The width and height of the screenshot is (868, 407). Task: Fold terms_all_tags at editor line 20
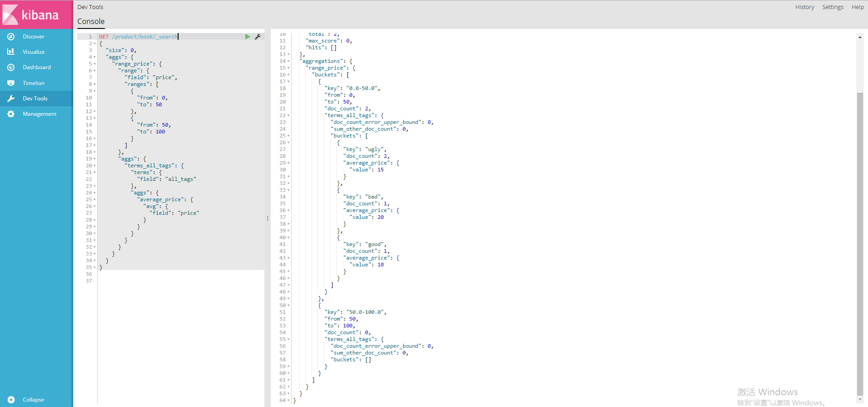coord(94,166)
